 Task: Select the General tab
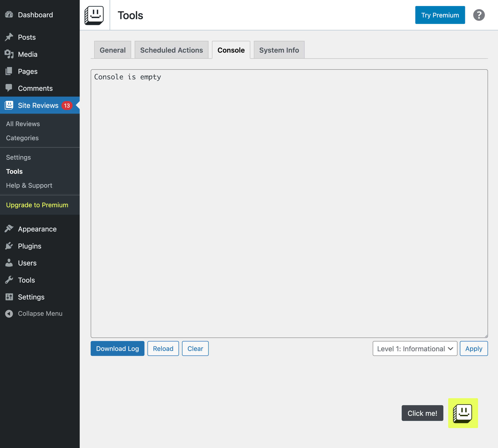click(x=113, y=50)
